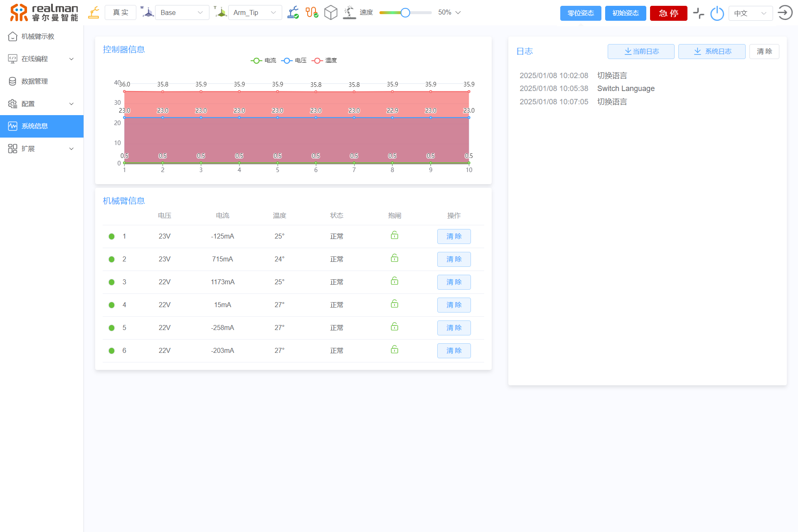The height and width of the screenshot is (532, 798).
Task: Click the collapse arrows icon near power
Action: coord(699,13)
